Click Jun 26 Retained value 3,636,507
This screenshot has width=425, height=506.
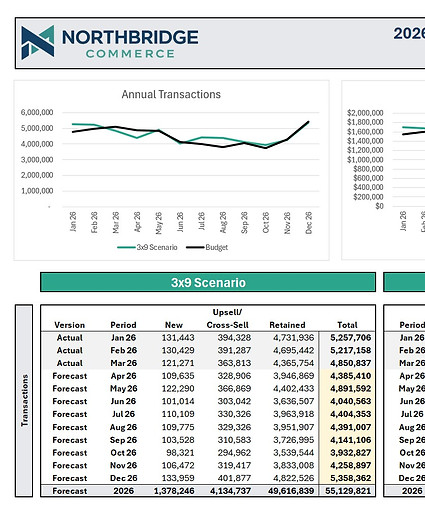(x=294, y=401)
